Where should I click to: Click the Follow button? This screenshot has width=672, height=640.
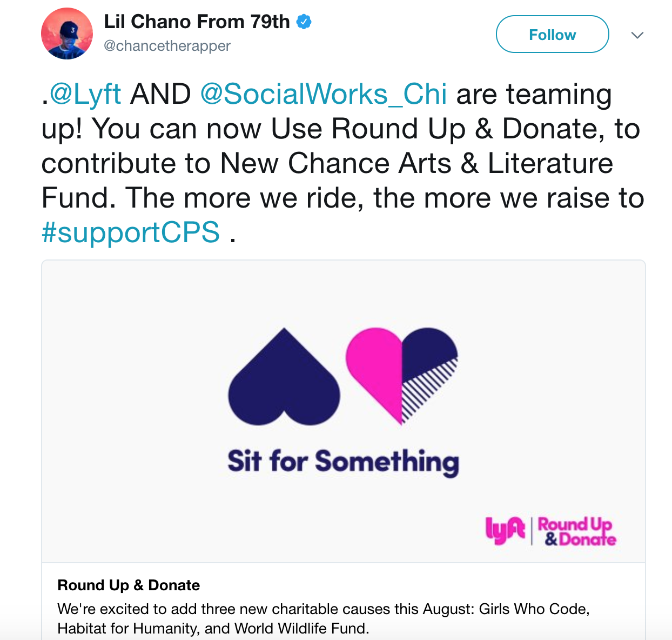click(552, 35)
